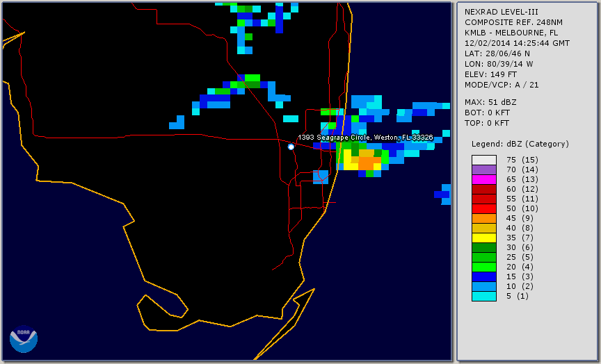
Task: Select the 10 dBZ light blue swatch
Action: (484, 286)
